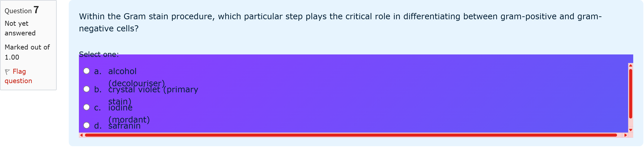
Task: Click the right arrow of the horizontal scrollbar
Action: pyautogui.click(x=625, y=135)
